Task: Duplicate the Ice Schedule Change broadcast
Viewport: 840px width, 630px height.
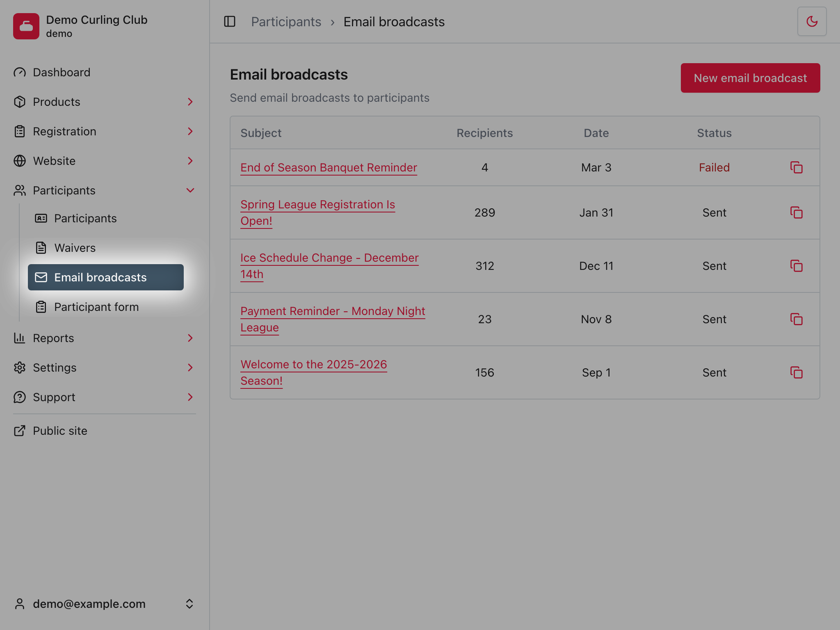Action: [x=797, y=266]
